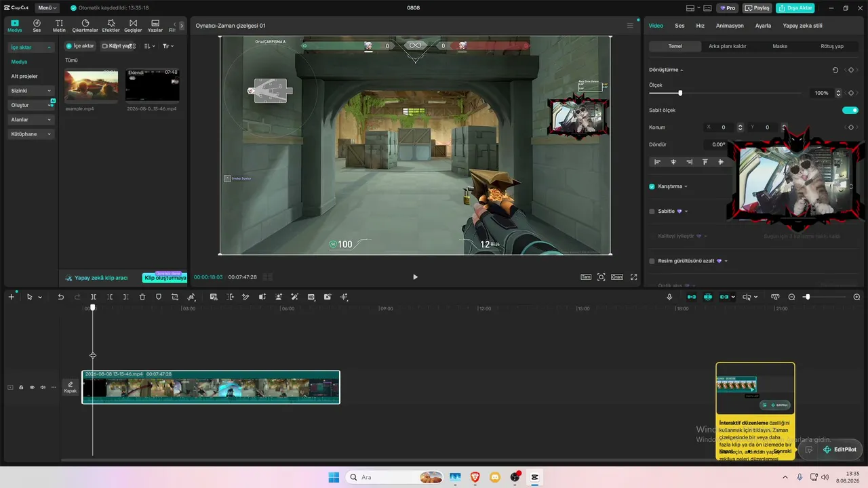Split the clip at the playhead
This screenshot has height=488, width=868.
(x=94, y=297)
